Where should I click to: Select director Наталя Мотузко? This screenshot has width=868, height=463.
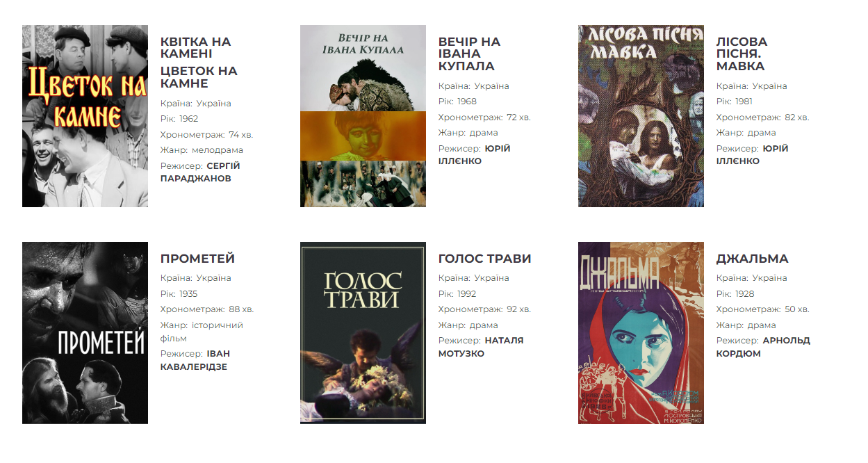[481, 347]
